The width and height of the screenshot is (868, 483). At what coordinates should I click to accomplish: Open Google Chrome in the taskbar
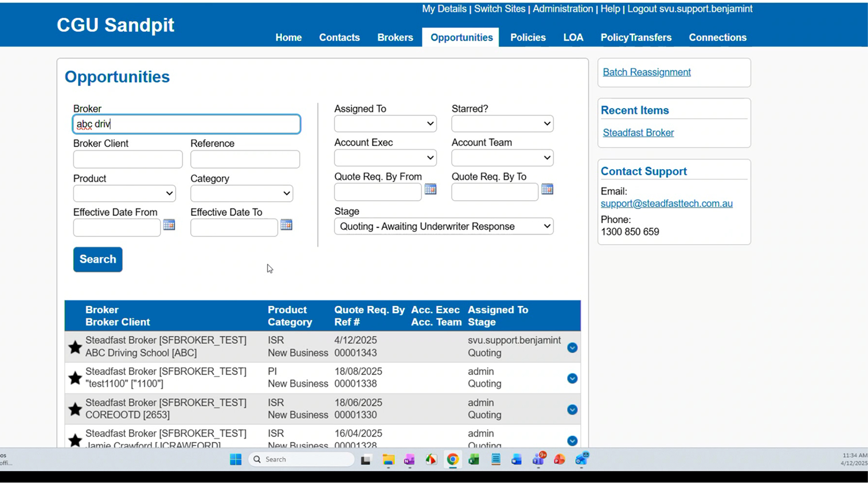[x=452, y=460]
